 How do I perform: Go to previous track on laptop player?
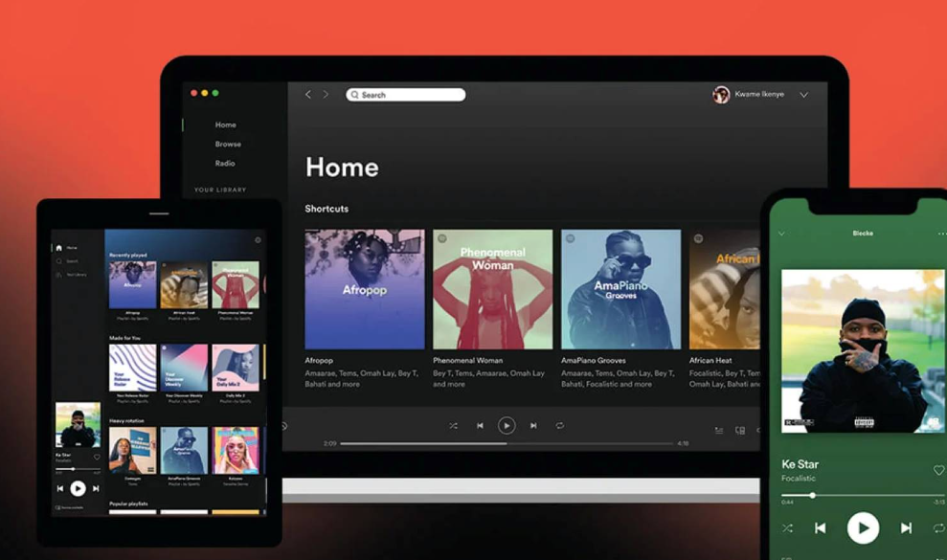[x=480, y=426]
